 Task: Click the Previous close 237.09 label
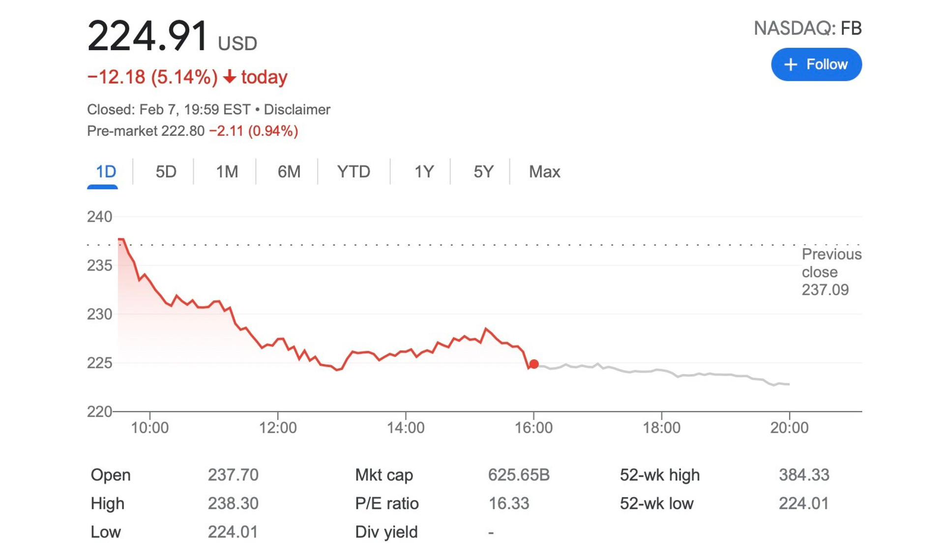(x=831, y=272)
